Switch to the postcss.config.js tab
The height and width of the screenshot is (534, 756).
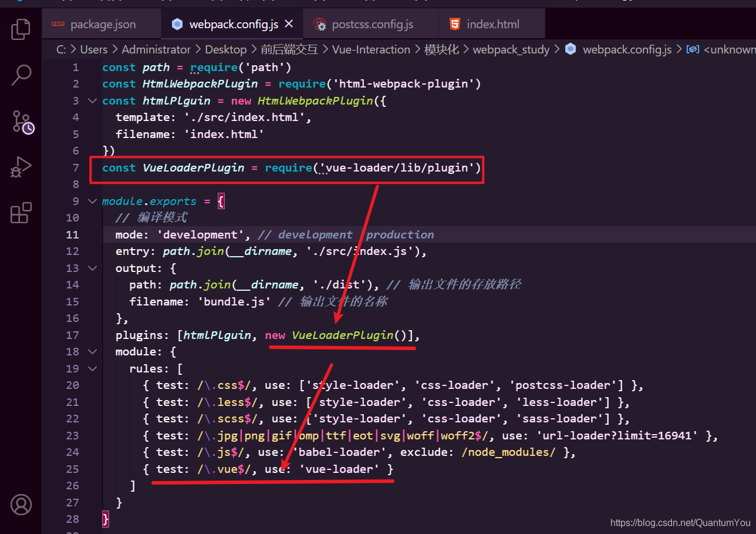(x=372, y=24)
